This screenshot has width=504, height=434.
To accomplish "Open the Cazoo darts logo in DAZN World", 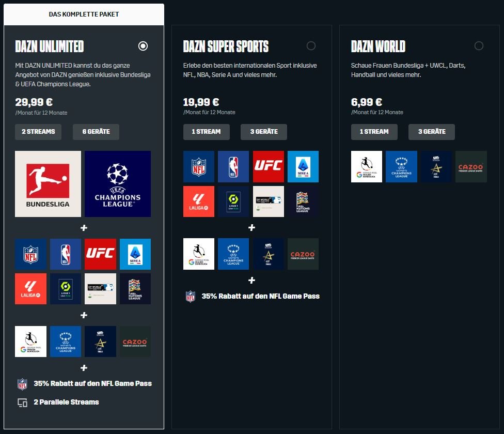I will coord(471,166).
